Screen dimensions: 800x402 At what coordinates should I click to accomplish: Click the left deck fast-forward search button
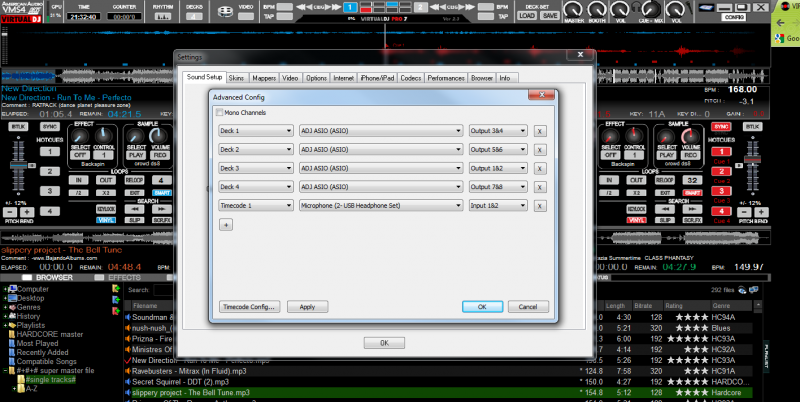point(162,209)
